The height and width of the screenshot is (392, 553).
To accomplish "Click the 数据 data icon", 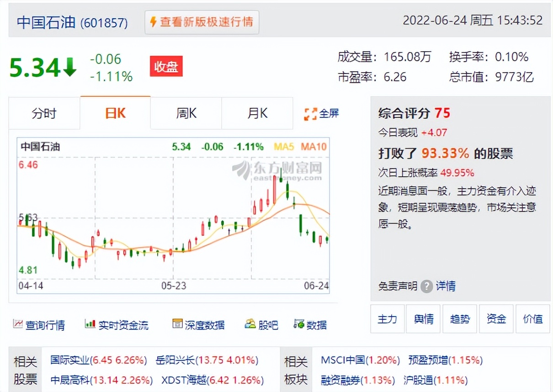I will (x=299, y=324).
